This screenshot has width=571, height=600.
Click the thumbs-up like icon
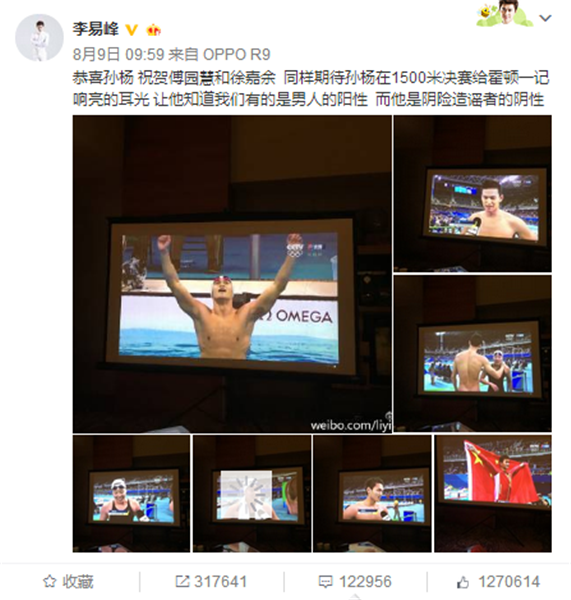[463, 582]
